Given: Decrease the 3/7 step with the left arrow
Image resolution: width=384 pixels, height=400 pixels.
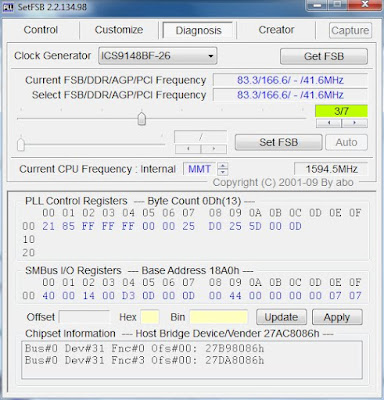Looking at the screenshot, I should click(x=329, y=123).
